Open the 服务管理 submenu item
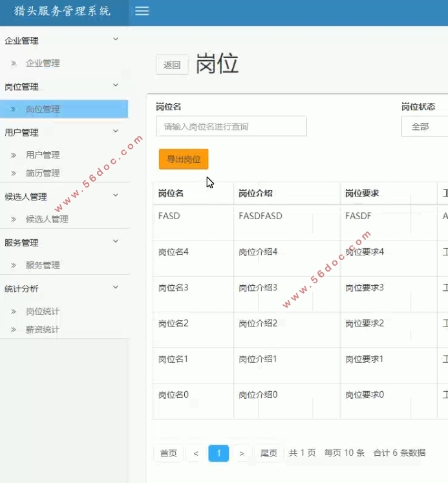The height and width of the screenshot is (483, 448). coord(43,265)
